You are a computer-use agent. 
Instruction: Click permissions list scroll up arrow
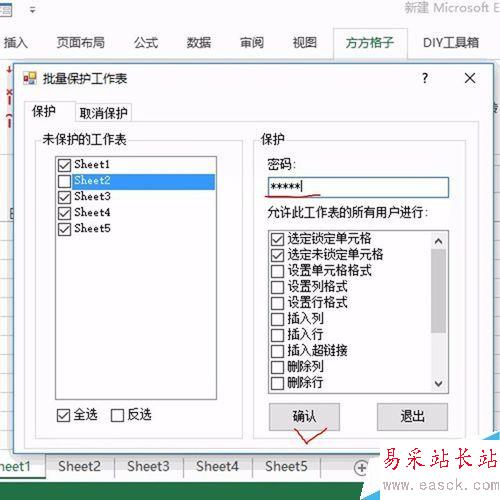point(439,241)
